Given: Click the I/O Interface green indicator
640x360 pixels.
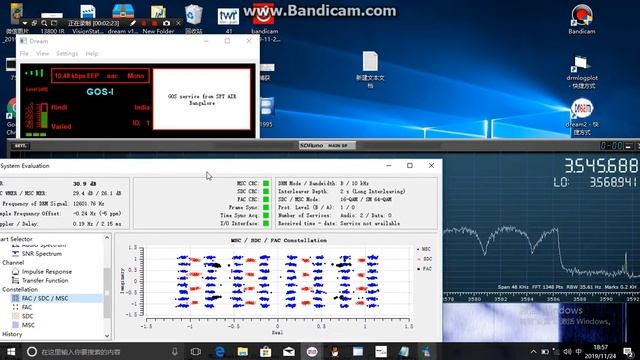Looking at the screenshot, I should tap(266, 223).
